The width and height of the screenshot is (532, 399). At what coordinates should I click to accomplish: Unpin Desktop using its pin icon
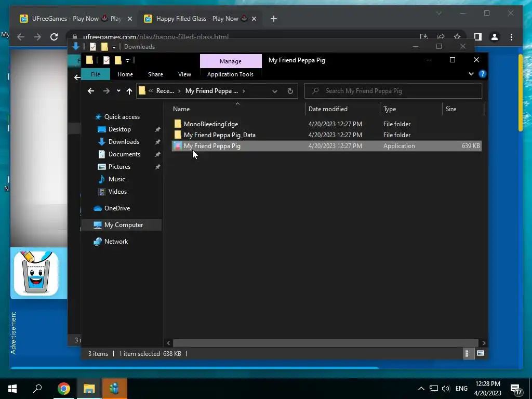[x=157, y=129]
